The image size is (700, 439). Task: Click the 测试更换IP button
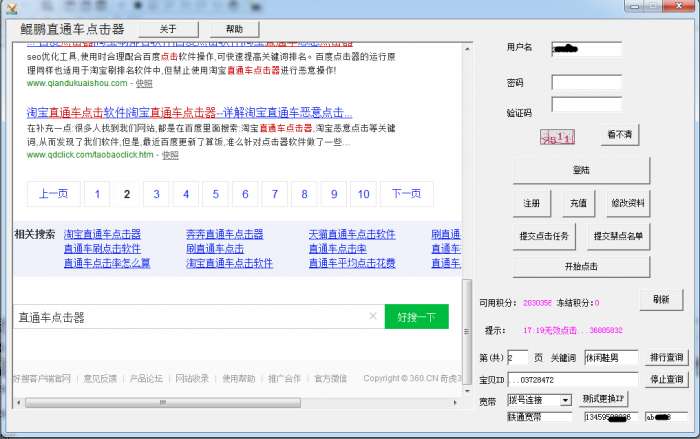(603, 398)
